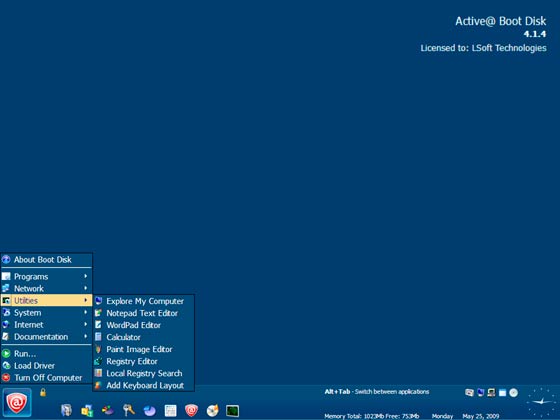560x420 pixels.
Task: Click the round disc tray icon
Action: click(x=514, y=393)
